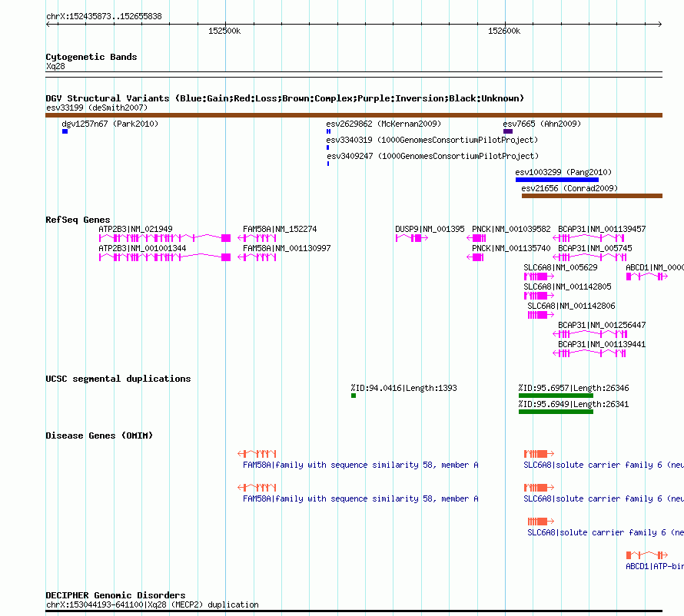This screenshot has width=684, height=616.
Task: Select the SLC6A8 NM_001142805 RefSeq gene glyph
Action: click(x=540, y=296)
